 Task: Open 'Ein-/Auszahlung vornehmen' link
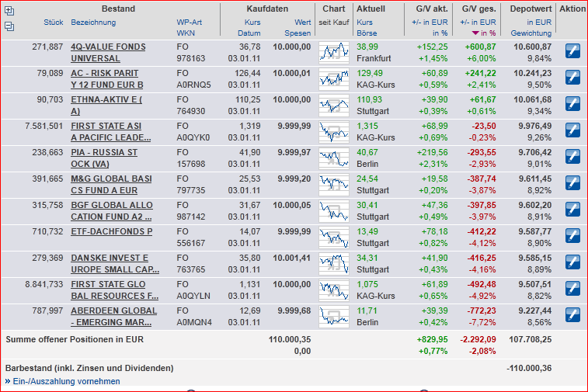66,381
